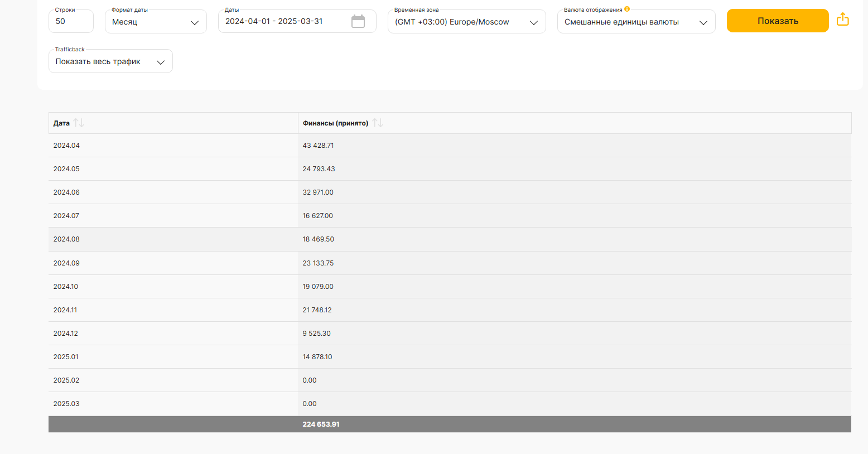Viewport: 868px width, 454px height.
Task: Open the Временная зона dropdown
Action: point(466,22)
